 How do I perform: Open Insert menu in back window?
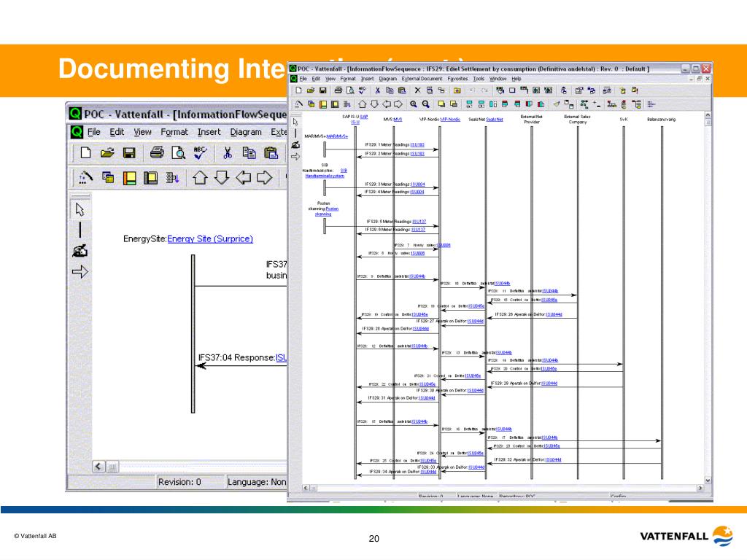click(209, 132)
